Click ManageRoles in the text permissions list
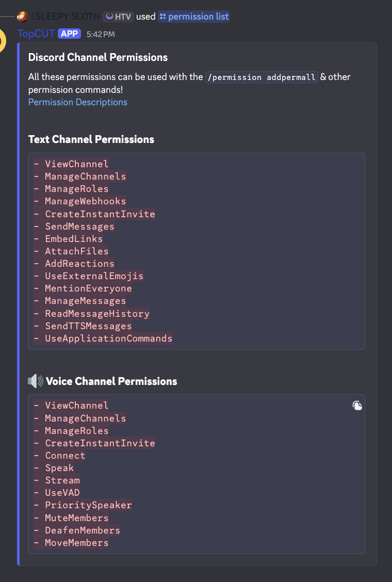Viewport: 392px width, 582px height. pos(71,188)
